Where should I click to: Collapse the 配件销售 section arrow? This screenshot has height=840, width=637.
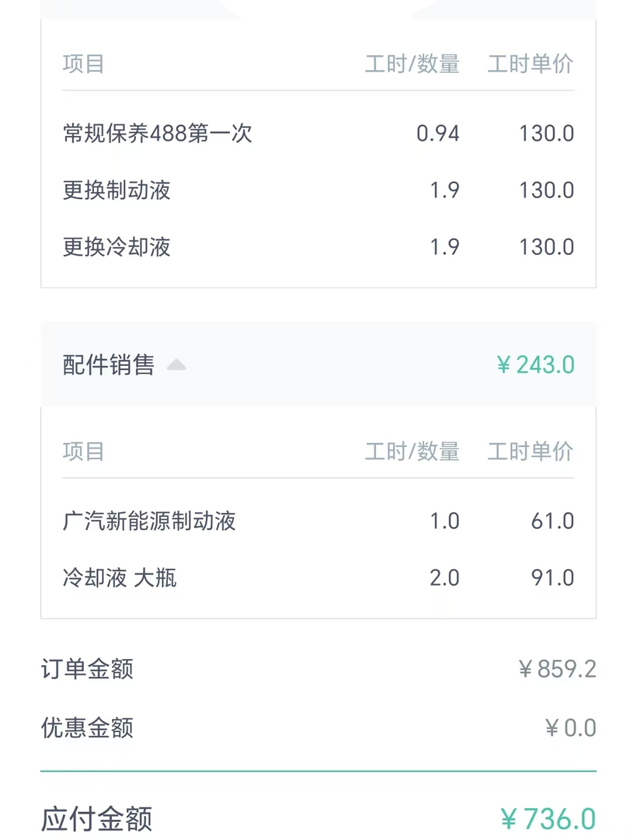[177, 365]
